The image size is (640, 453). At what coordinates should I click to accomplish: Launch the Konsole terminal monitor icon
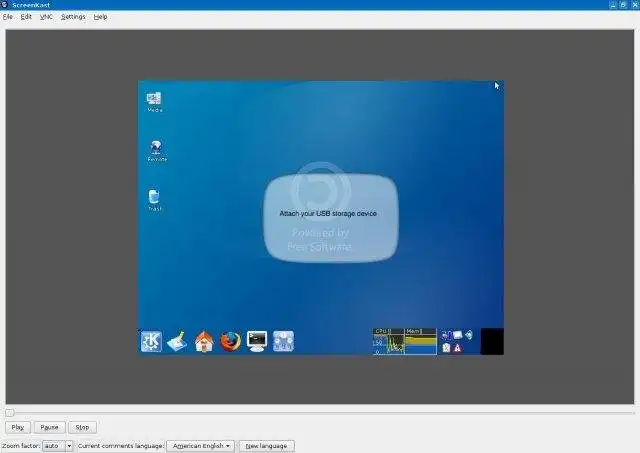point(257,341)
